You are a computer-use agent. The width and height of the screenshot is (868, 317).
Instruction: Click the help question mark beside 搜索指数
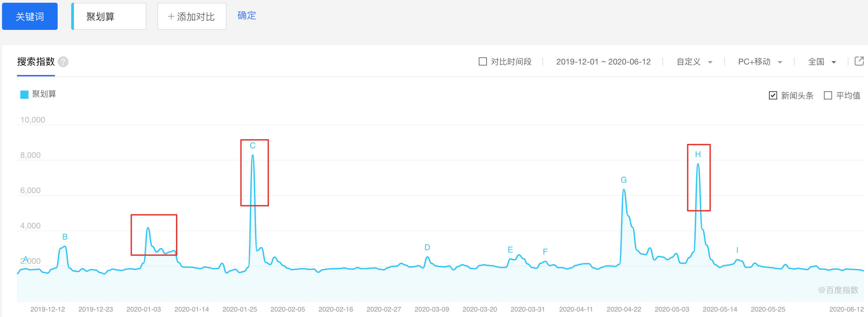63,62
